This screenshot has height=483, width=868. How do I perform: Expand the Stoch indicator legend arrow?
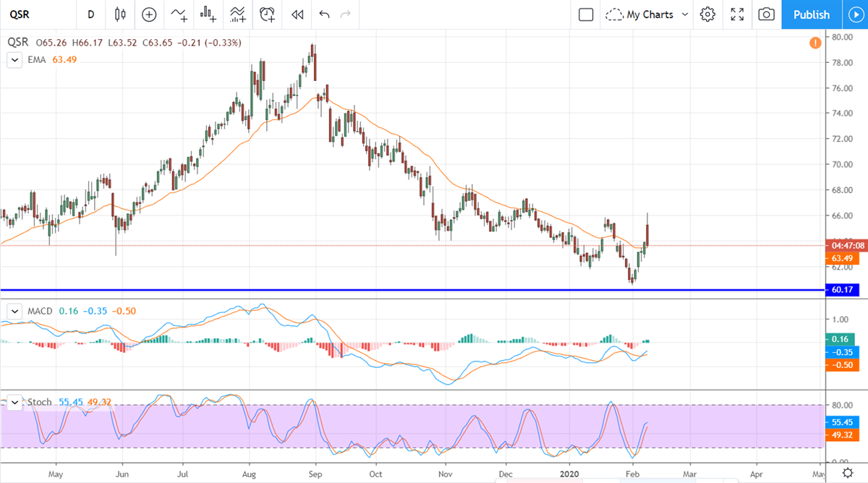[x=14, y=402]
